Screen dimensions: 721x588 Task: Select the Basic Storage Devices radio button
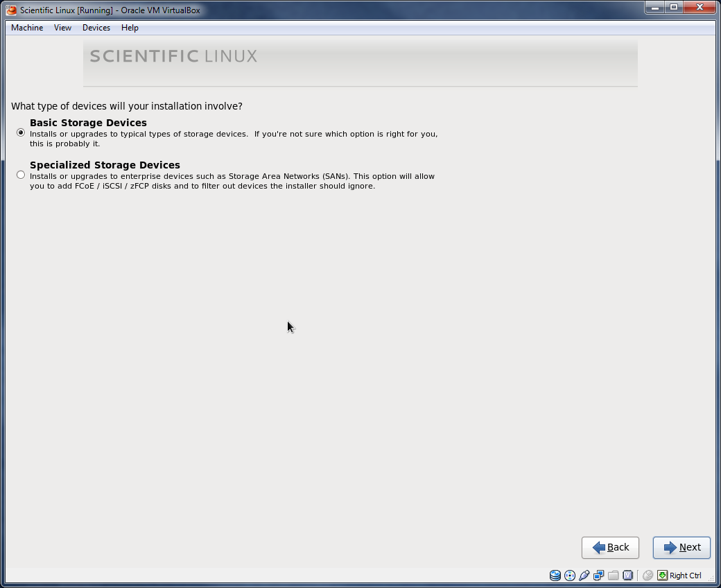21,132
